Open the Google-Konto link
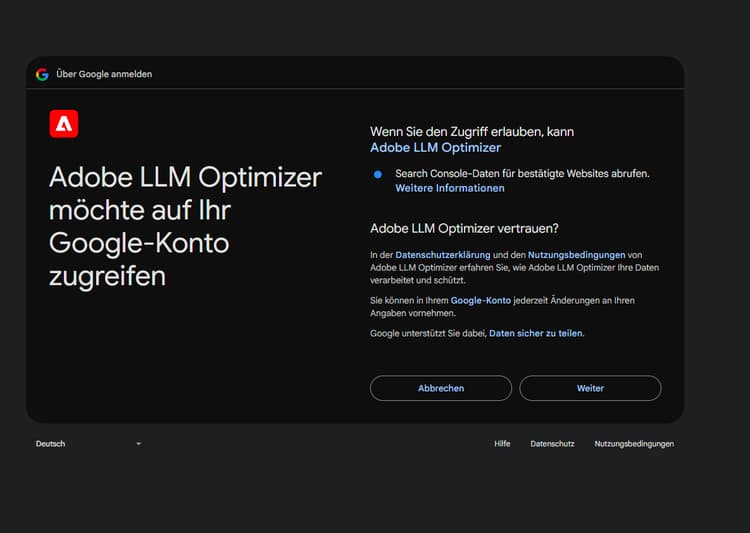Viewport: 750px width, 533px height. click(x=481, y=300)
